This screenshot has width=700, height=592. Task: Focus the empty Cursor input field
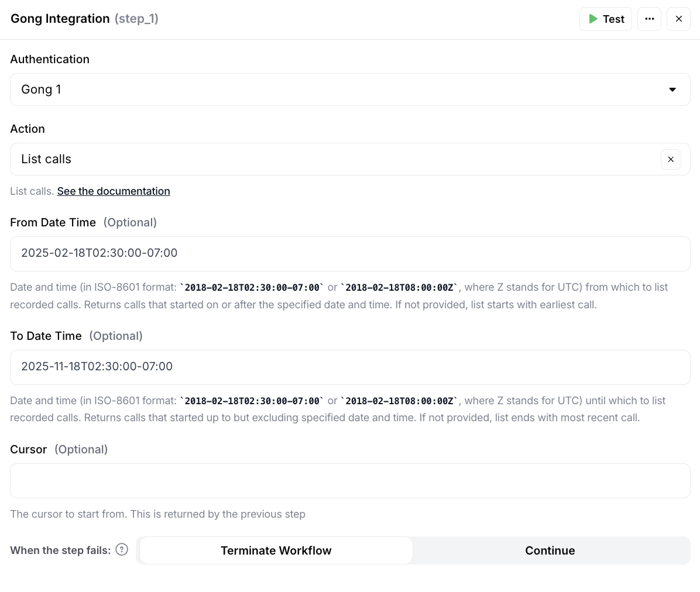coord(350,480)
